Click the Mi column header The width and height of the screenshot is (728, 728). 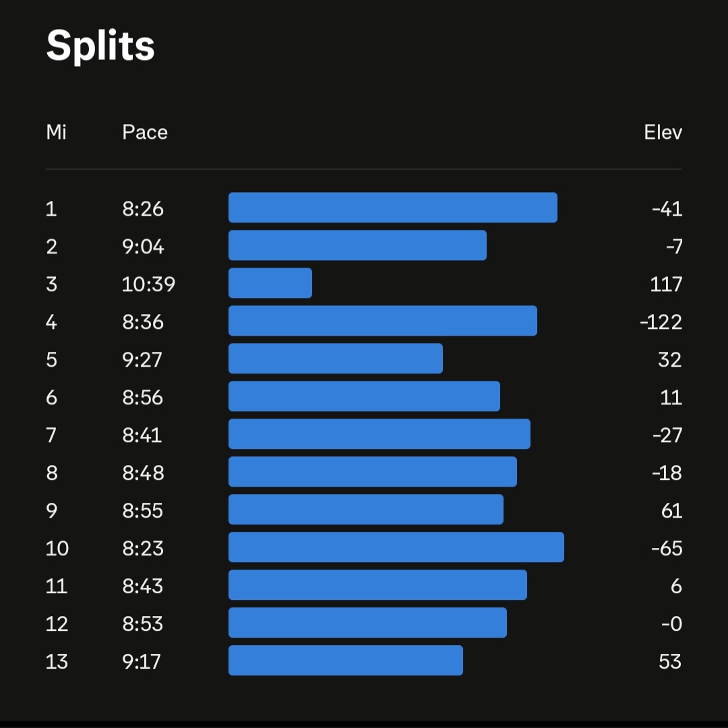point(56,132)
